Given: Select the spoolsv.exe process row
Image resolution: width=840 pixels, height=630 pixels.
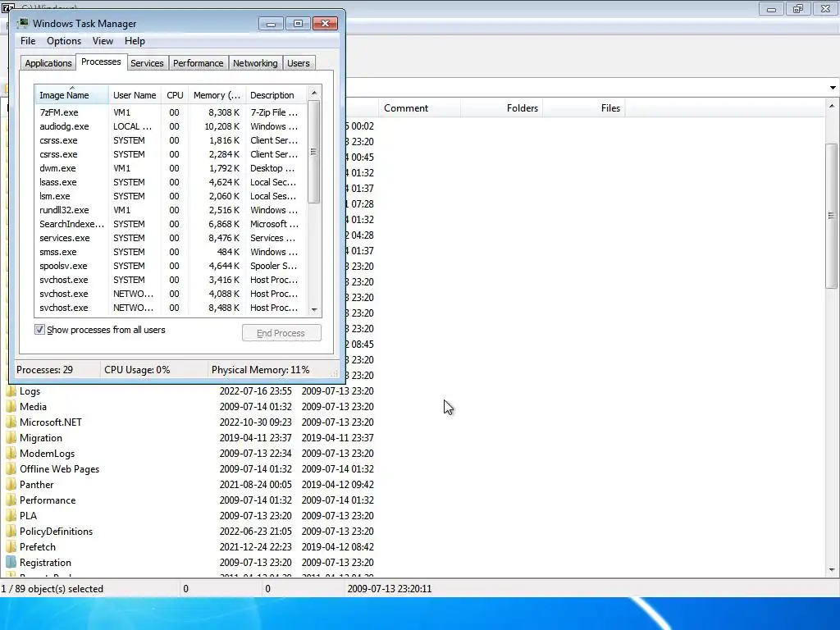Looking at the screenshot, I should (171, 266).
